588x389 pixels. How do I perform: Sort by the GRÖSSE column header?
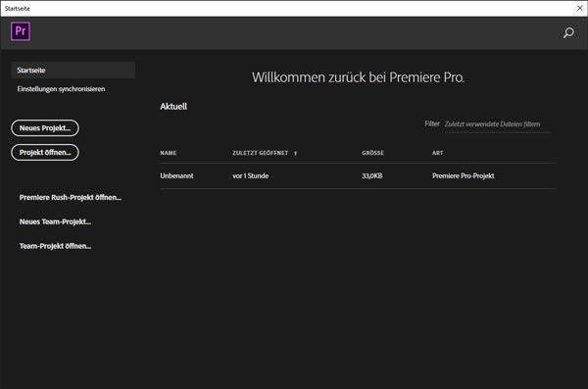coord(372,153)
